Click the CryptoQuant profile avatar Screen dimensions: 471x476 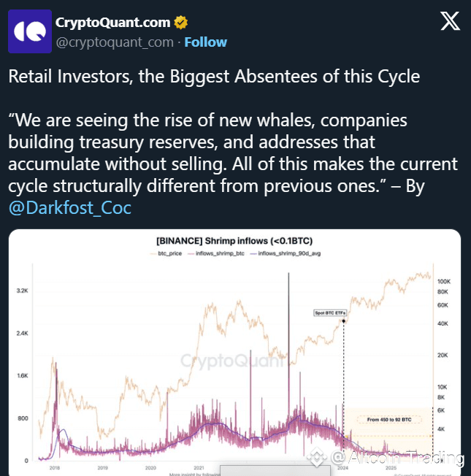pyautogui.click(x=30, y=31)
